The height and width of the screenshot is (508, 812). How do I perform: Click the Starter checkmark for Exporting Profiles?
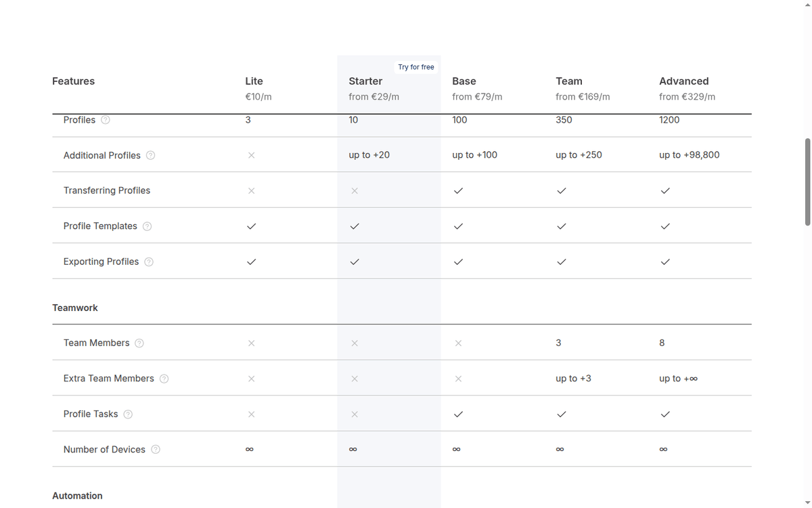point(355,261)
